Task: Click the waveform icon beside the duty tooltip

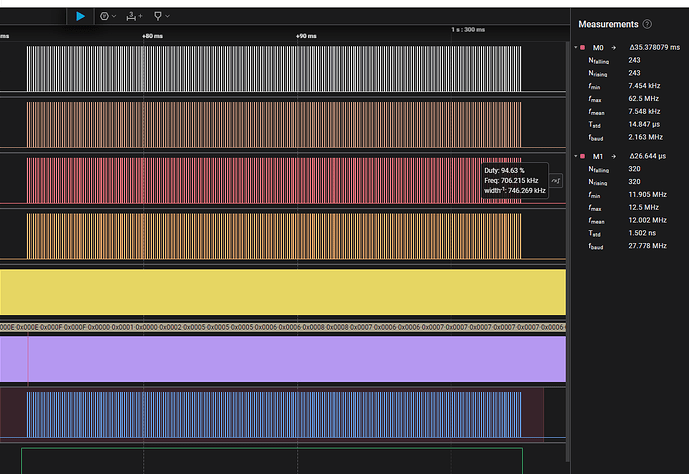Action: 557,180
